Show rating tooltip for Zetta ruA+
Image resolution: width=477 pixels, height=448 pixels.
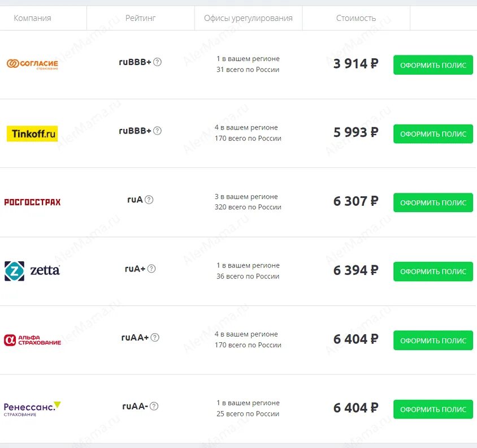pos(151,269)
